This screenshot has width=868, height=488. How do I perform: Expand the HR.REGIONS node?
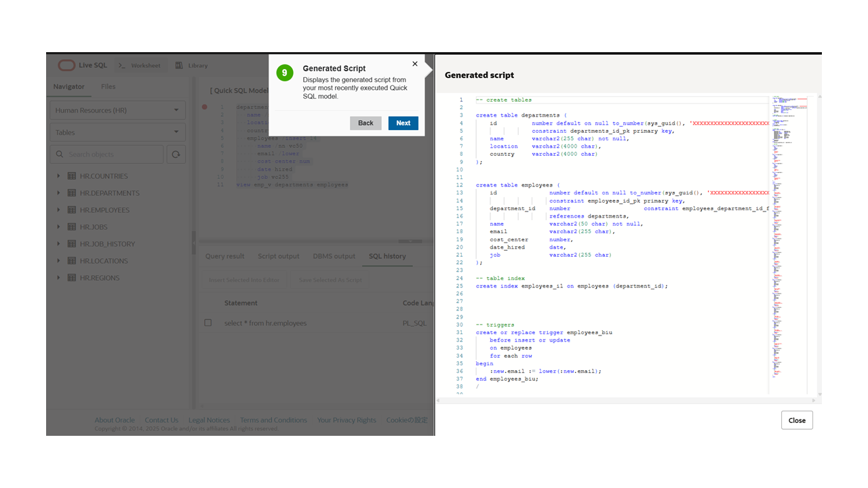[x=59, y=278]
